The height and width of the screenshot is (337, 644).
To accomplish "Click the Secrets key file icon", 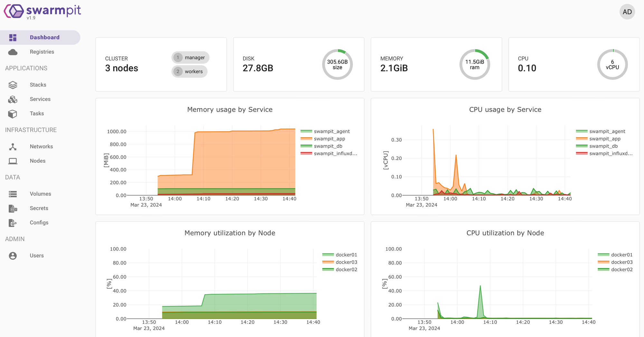I will click(x=13, y=208).
